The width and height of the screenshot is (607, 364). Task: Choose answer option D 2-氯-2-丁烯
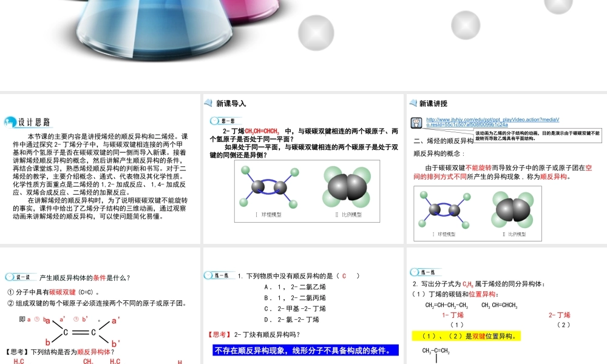coord(291,320)
